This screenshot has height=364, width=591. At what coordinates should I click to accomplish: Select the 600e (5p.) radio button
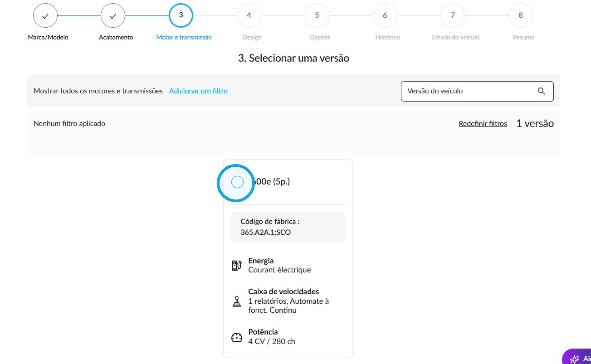click(237, 182)
